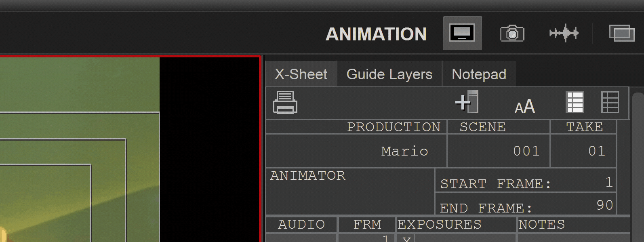The width and height of the screenshot is (644, 242).
Task: Add a column to X-Sheet
Action: point(467,102)
